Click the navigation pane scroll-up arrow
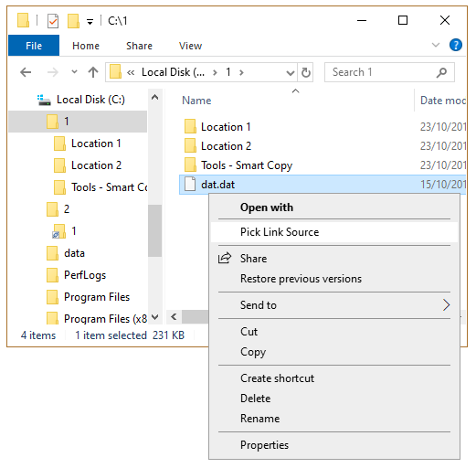Screen dimensions: 476x468 coord(154,97)
